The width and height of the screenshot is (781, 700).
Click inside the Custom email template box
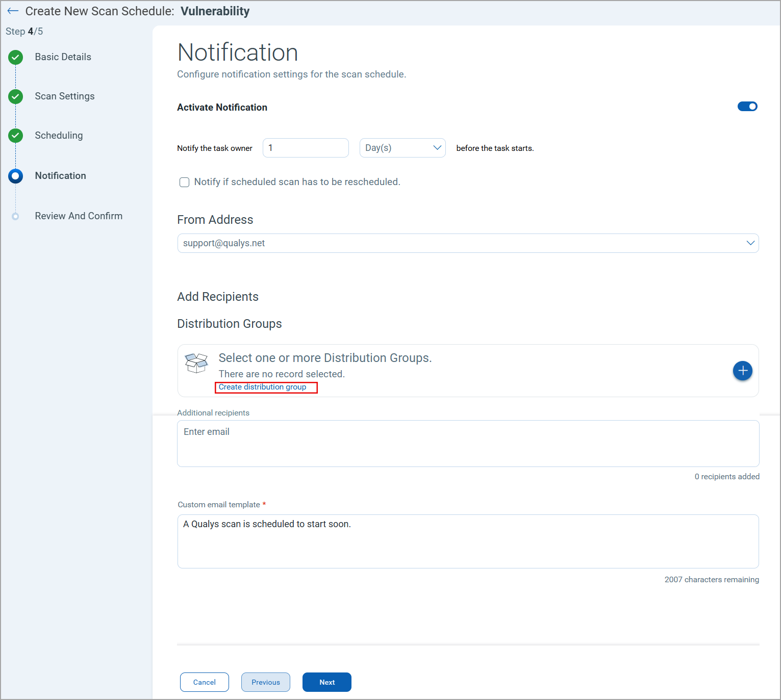(467, 540)
